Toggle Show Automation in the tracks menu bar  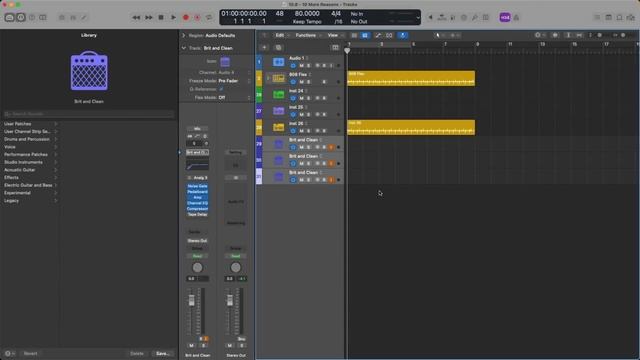pyautogui.click(x=378, y=36)
